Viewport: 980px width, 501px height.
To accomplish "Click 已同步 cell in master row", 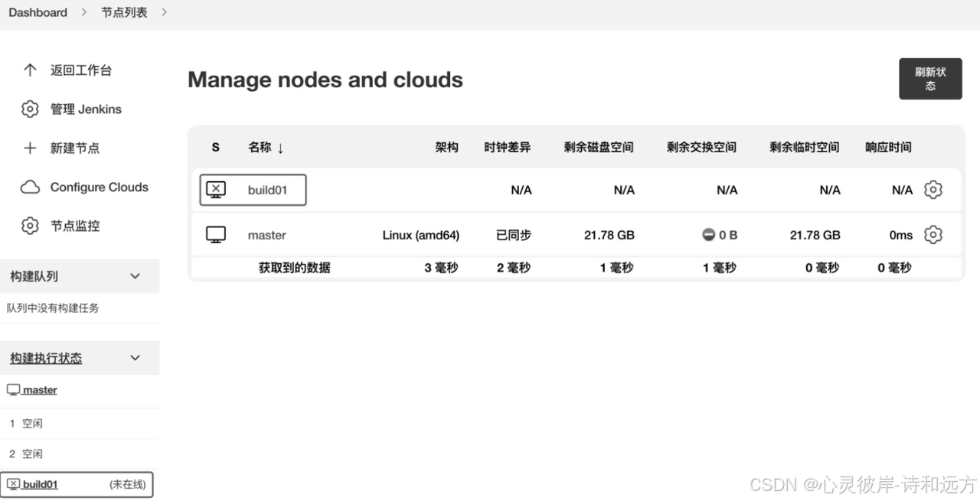I will coord(514,235).
